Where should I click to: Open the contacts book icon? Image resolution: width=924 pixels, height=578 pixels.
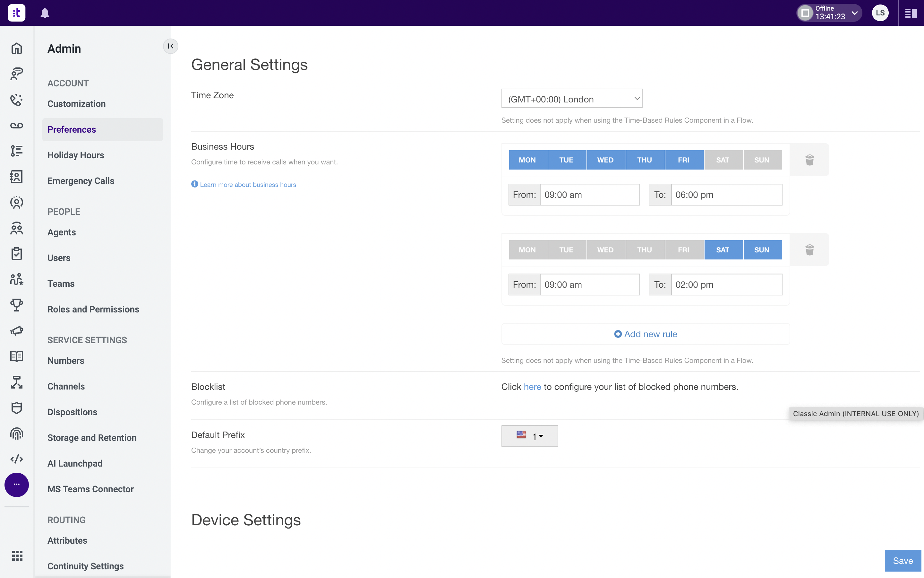(16, 177)
